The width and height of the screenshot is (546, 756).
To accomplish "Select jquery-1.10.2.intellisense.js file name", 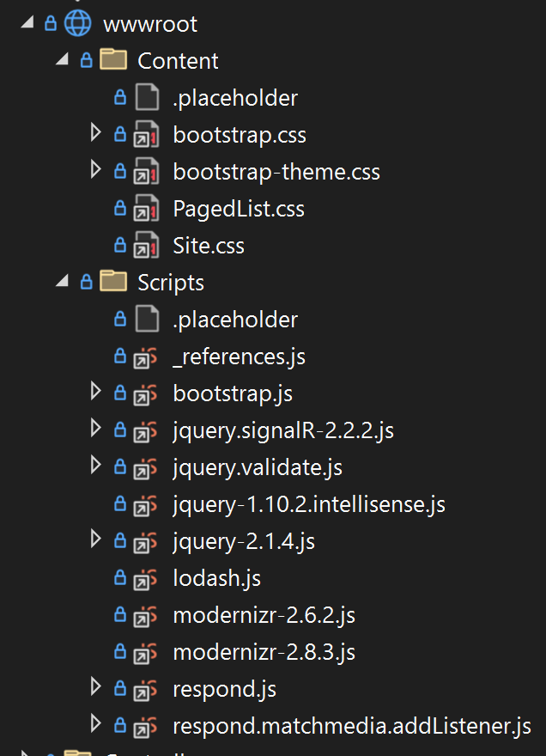I will click(309, 505).
